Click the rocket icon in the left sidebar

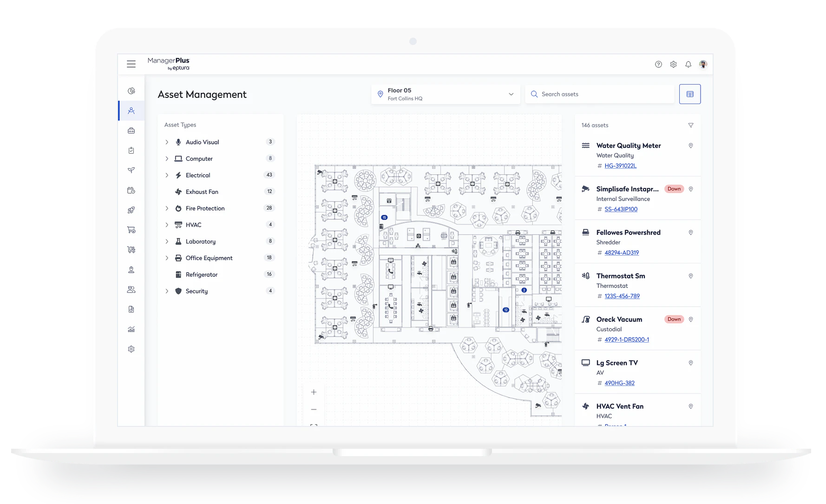coord(131,209)
